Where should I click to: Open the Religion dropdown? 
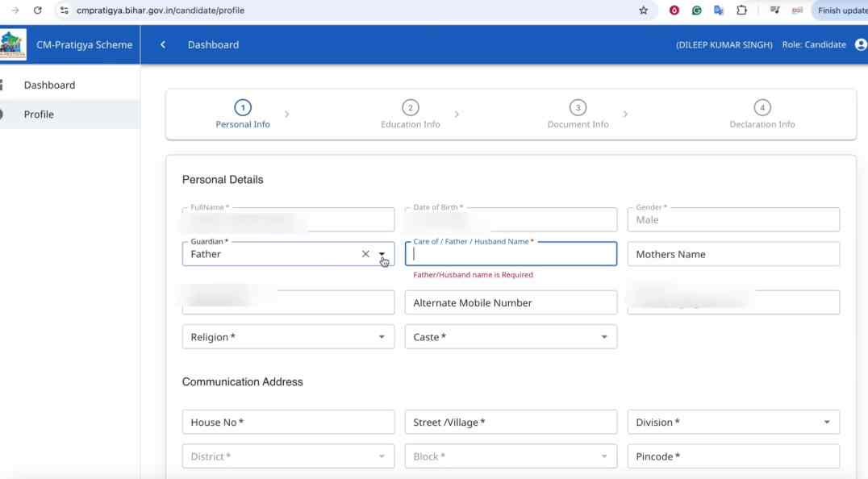288,337
